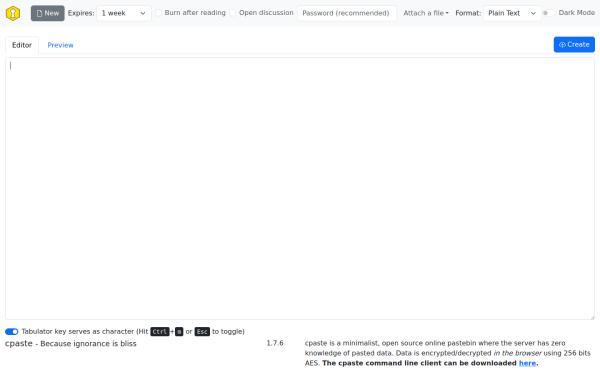Click the textarea resize handle corner
The width and height of the screenshot is (600, 375).
[x=592, y=317]
